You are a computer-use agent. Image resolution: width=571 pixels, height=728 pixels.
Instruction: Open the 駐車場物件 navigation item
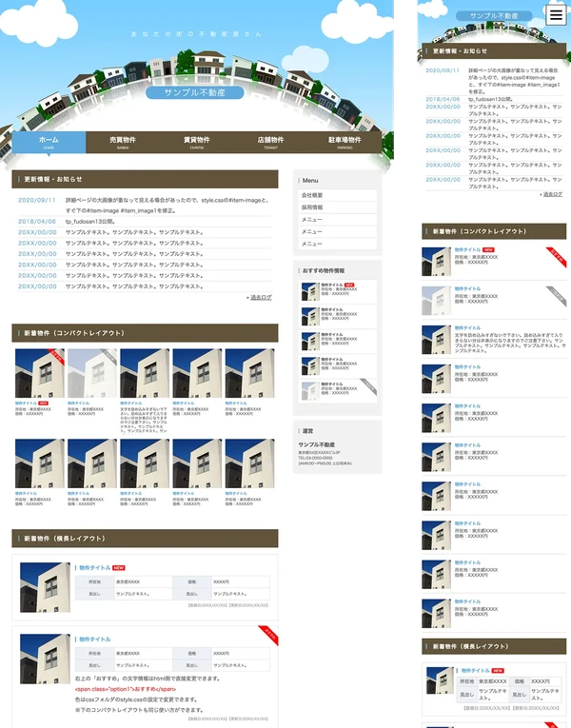pyautogui.click(x=345, y=142)
